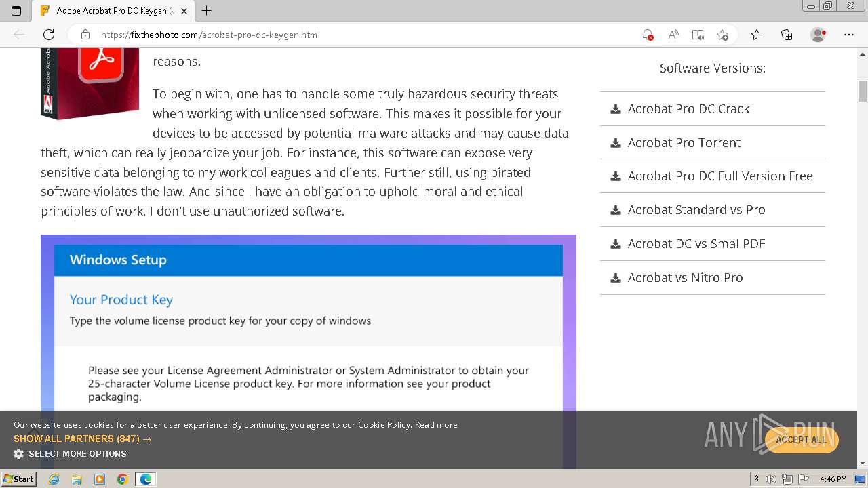This screenshot has width=868, height=488.
Task: Click the ACCEPT ALL cookies button
Action: click(802, 440)
